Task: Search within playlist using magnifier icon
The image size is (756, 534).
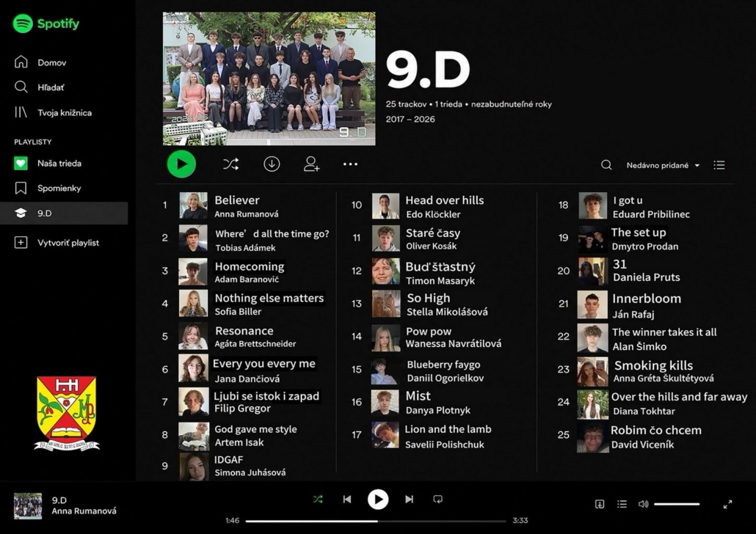Action: point(606,165)
